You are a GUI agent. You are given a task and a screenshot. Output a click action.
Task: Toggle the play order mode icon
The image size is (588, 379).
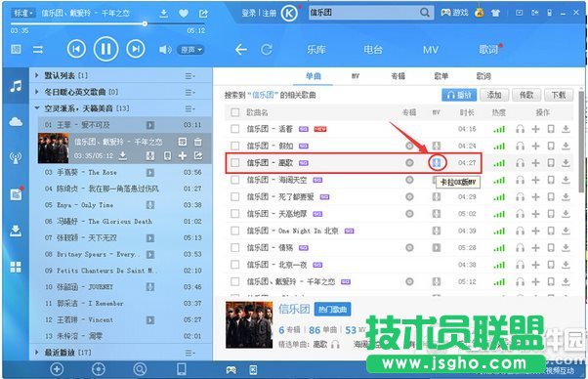[x=38, y=50]
